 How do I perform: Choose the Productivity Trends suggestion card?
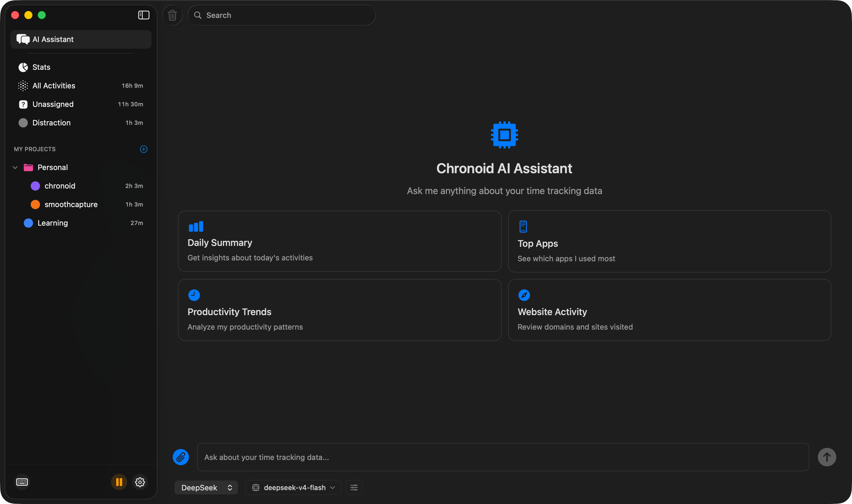click(x=340, y=310)
